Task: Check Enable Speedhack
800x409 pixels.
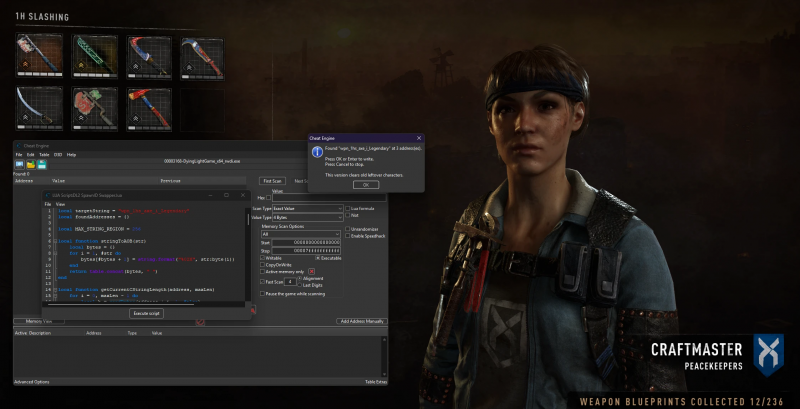Action: [x=347, y=236]
